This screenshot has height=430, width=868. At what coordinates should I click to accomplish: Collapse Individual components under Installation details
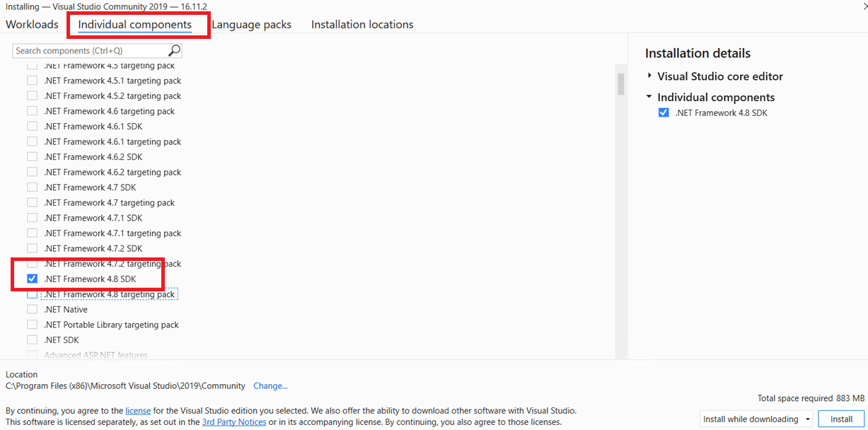coord(649,97)
